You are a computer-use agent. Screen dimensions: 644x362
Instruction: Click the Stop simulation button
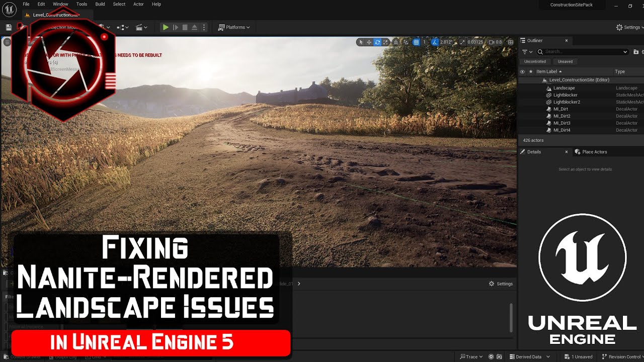coord(185,27)
